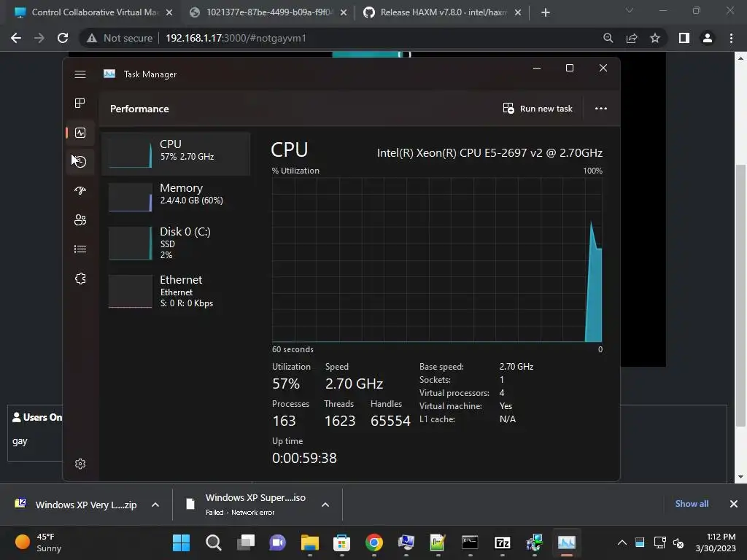Share this page icon
The height and width of the screenshot is (560, 747).
pyautogui.click(x=632, y=38)
